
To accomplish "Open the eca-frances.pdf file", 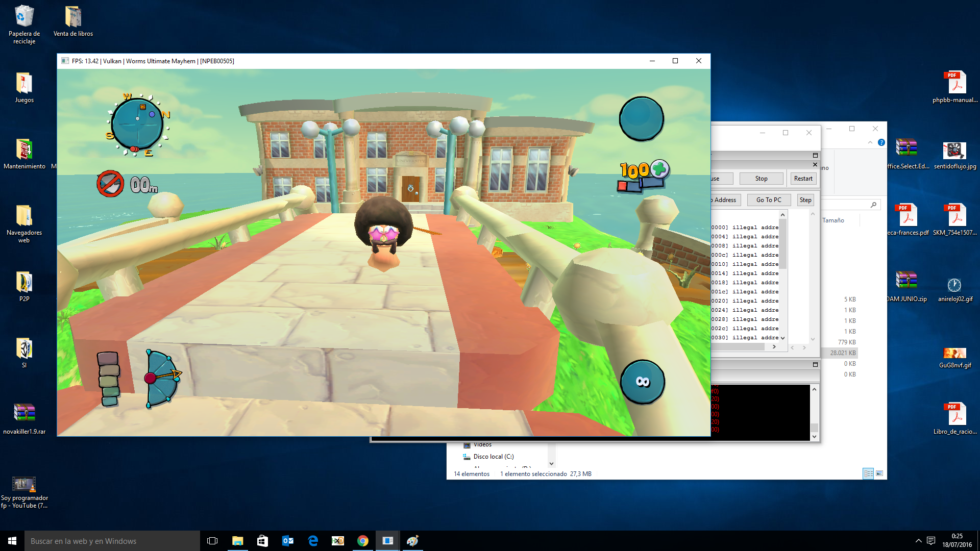I will click(x=908, y=220).
